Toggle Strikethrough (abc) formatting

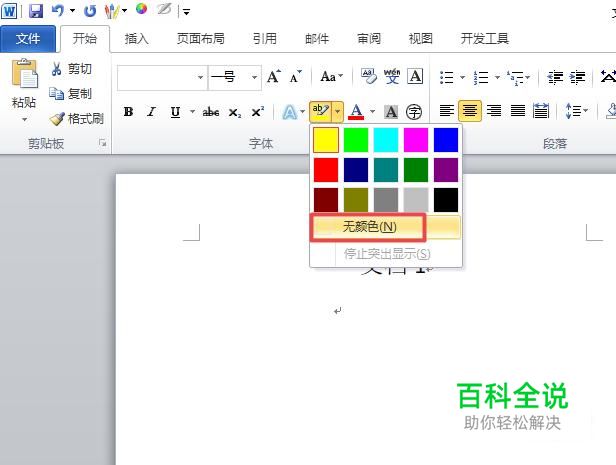211,112
